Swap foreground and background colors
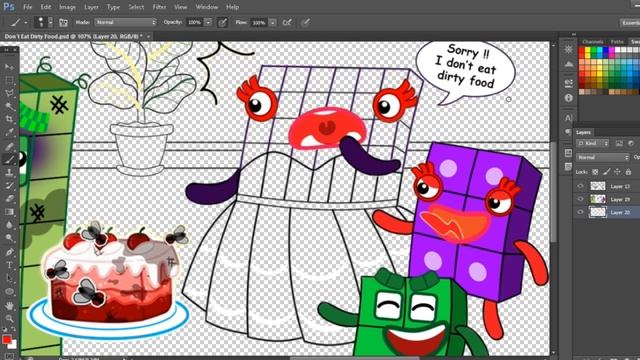The height and width of the screenshot is (360, 640). [13, 329]
